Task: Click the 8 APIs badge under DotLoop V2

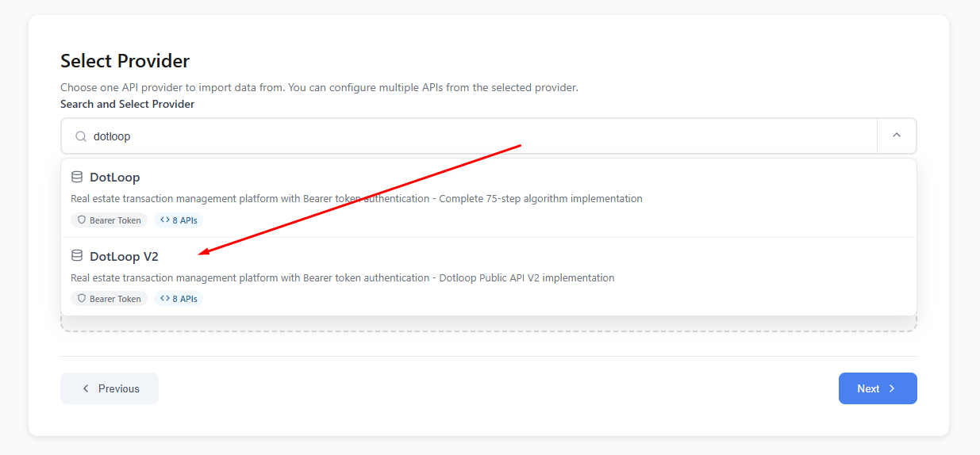Action: coord(179,299)
